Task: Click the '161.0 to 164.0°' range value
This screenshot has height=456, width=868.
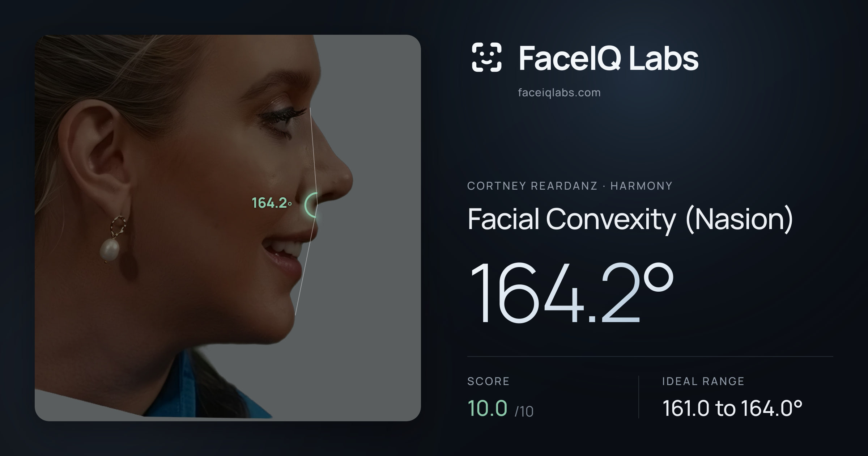Action: click(x=732, y=408)
